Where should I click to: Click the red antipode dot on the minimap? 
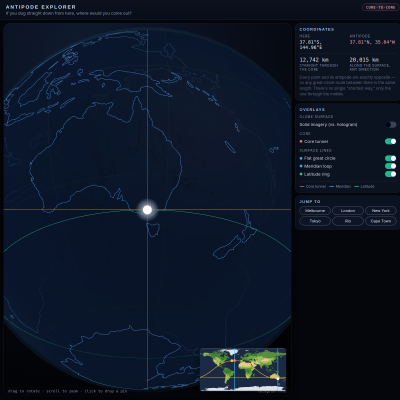(x=235, y=361)
